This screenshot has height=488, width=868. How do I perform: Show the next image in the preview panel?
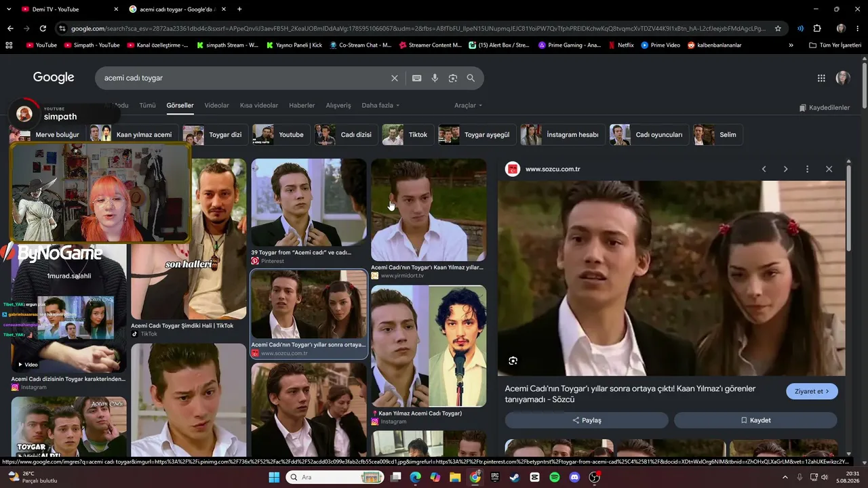[x=785, y=169]
